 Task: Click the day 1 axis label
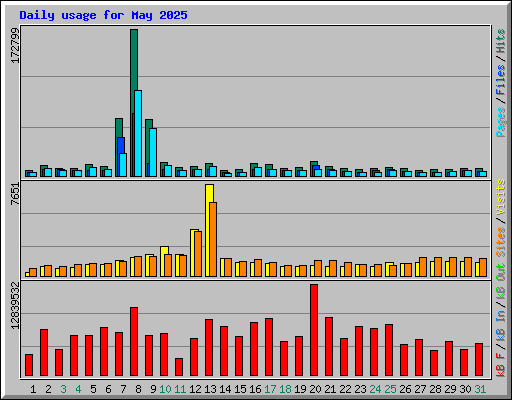point(33,389)
